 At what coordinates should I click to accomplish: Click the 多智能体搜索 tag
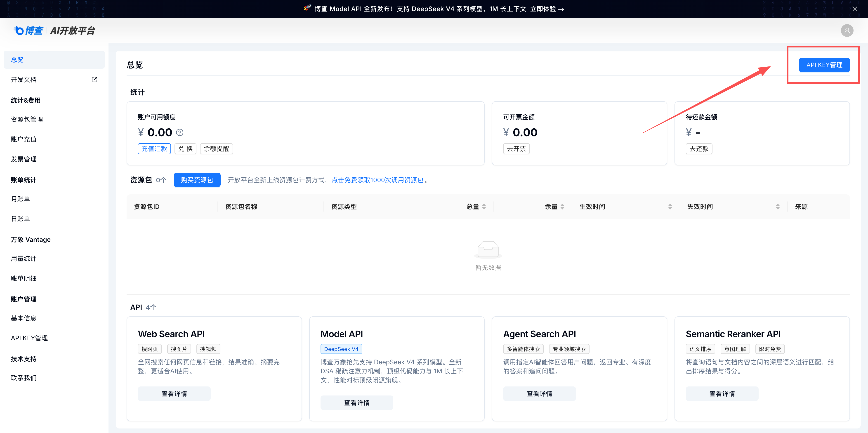pyautogui.click(x=523, y=349)
